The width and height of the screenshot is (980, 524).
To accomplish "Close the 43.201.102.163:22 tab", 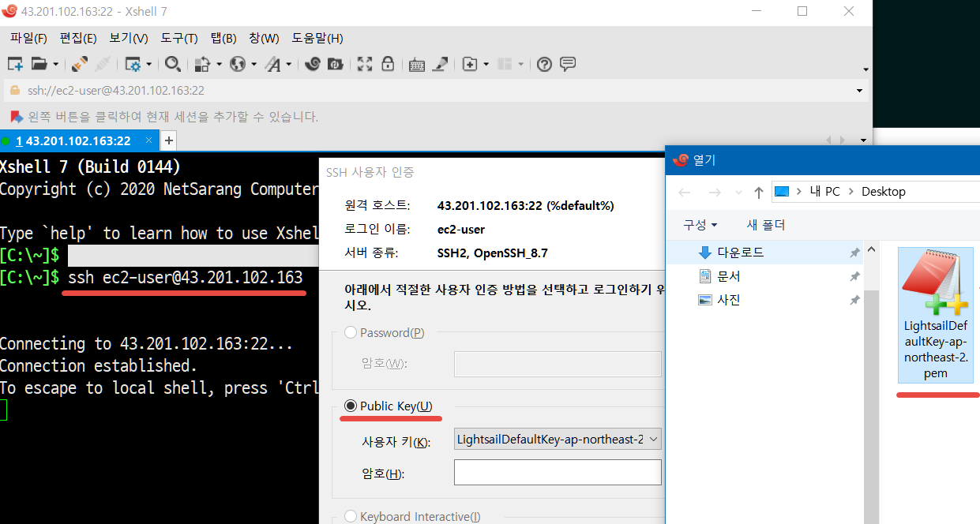I will pos(148,141).
